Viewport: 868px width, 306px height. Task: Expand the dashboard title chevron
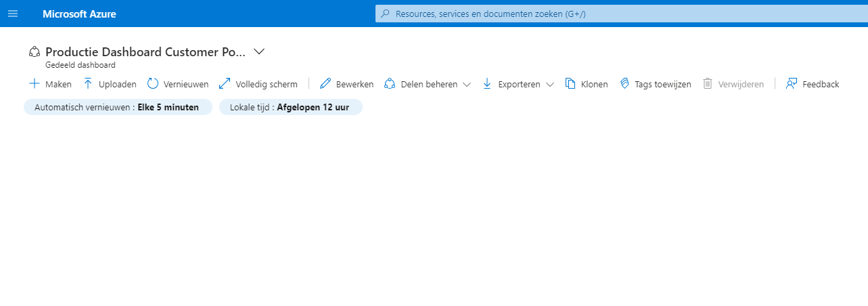pyautogui.click(x=258, y=51)
